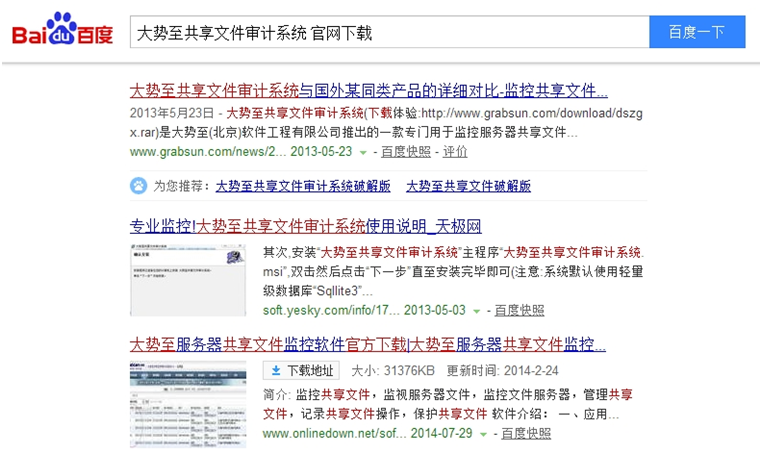Open the 大势至服务器共享文件监控软件官方下载 result

pyautogui.click(x=367, y=345)
